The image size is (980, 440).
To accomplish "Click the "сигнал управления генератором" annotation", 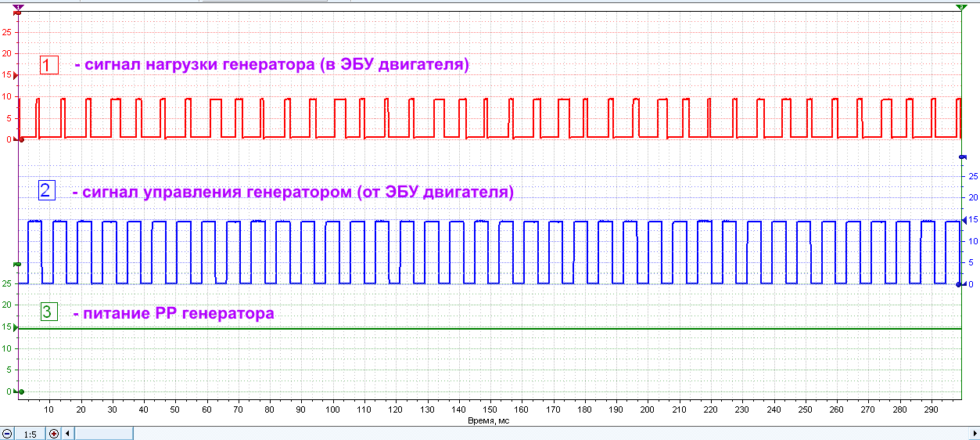I will tap(293, 192).
